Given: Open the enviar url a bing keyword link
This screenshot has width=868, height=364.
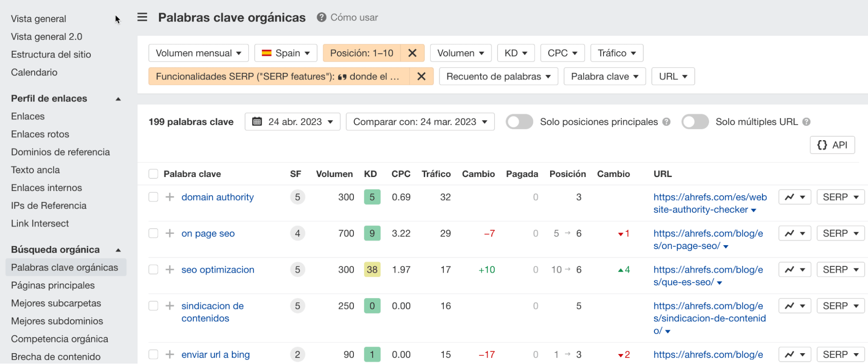Looking at the screenshot, I should tap(215, 354).
